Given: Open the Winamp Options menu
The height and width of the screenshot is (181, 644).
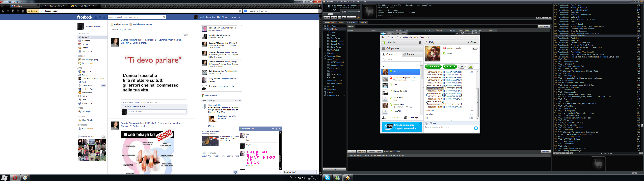Looking at the screenshot, I should pyautogui.click(x=347, y=2).
